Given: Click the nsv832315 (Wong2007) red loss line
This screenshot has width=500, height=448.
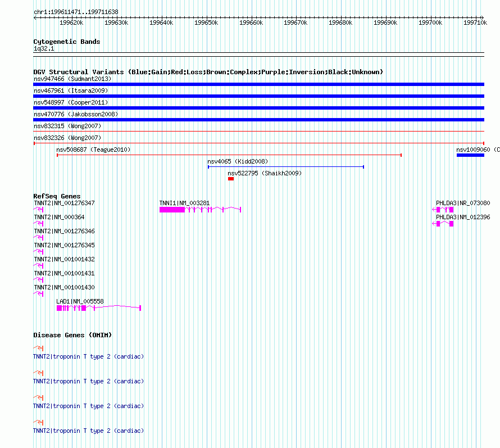Looking at the screenshot, I should [258, 131].
